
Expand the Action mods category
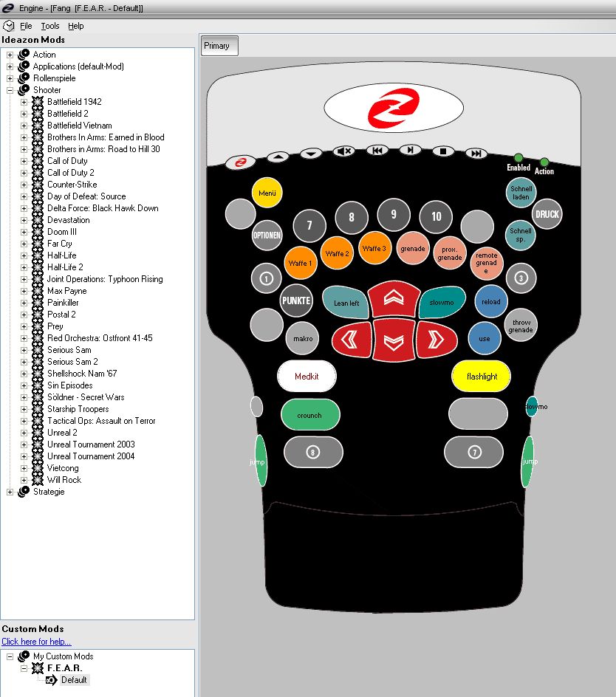point(10,55)
